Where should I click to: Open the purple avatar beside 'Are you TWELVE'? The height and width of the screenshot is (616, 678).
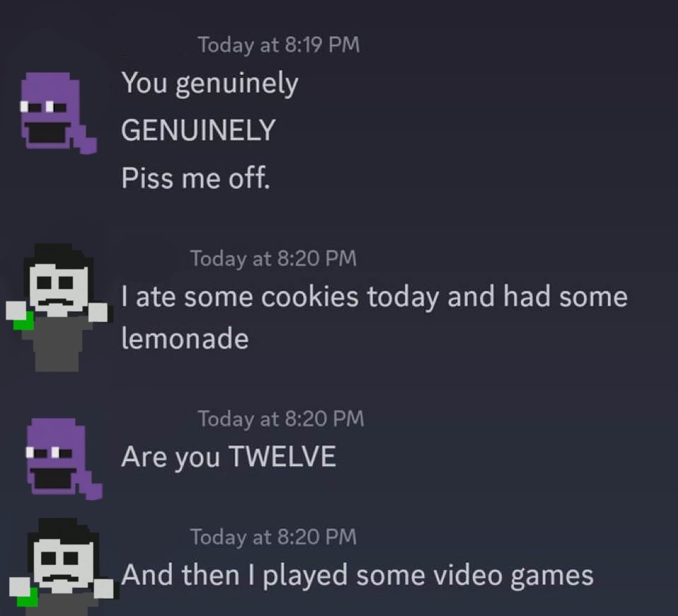coord(64,459)
